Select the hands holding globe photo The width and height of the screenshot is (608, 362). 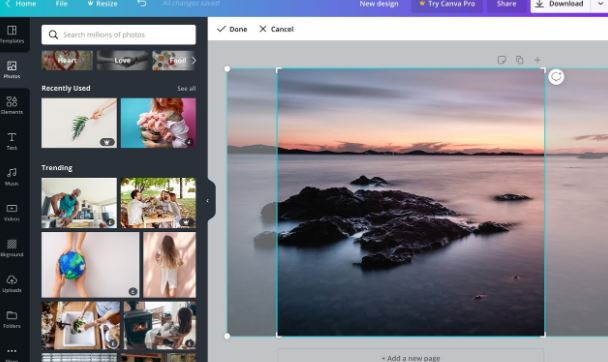(90, 265)
